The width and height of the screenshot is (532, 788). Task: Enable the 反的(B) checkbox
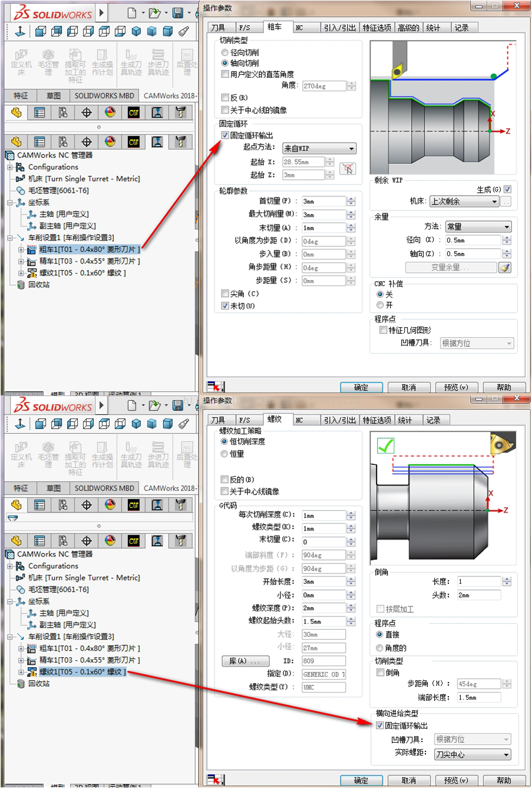point(225,480)
